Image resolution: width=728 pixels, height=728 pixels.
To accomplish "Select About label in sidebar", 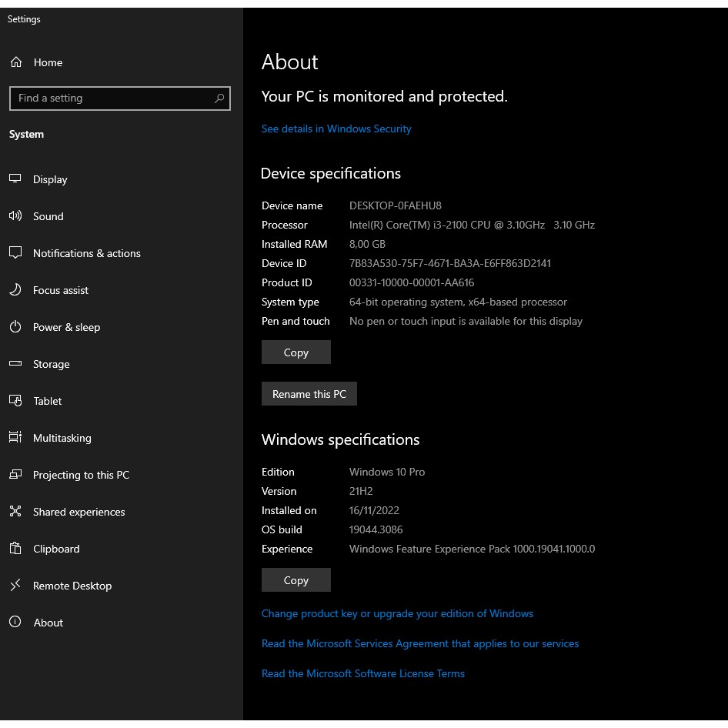I will coord(48,623).
